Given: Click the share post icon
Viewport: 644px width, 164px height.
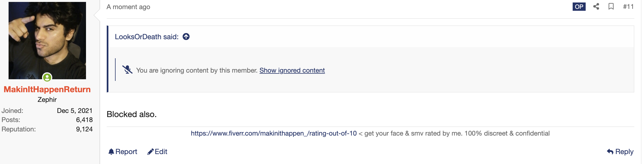Looking at the screenshot, I should pyautogui.click(x=596, y=7).
